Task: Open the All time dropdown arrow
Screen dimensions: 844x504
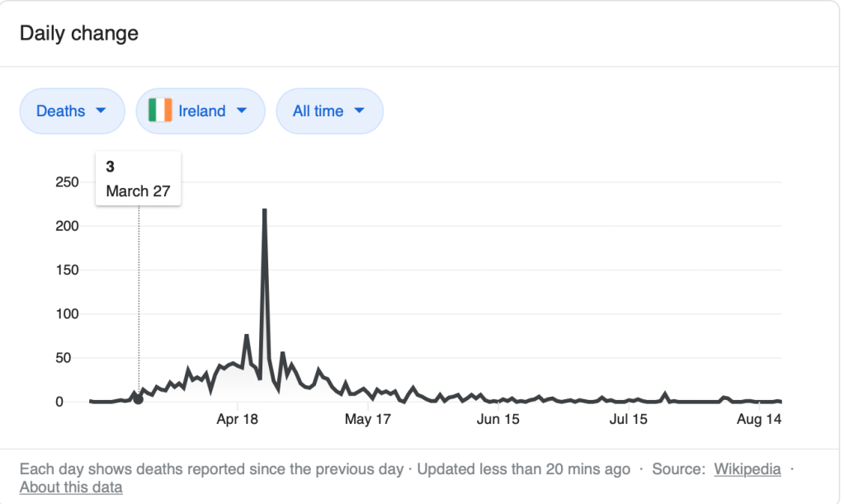Action: (359, 111)
